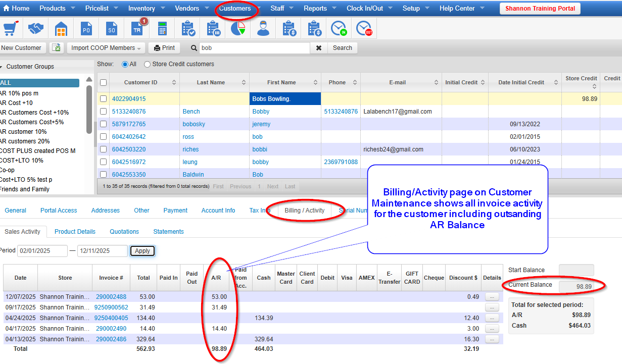The height and width of the screenshot is (364, 622).
Task: Open the PO purchase order icon
Action: [86, 29]
